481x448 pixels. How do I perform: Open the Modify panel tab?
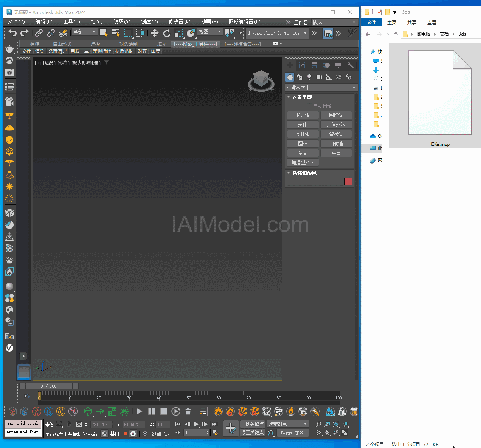point(302,65)
